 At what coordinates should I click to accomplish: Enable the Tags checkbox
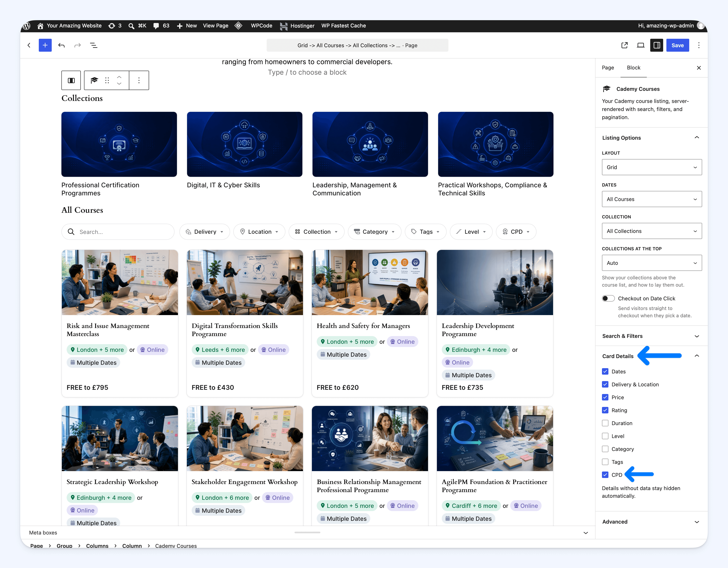(605, 462)
